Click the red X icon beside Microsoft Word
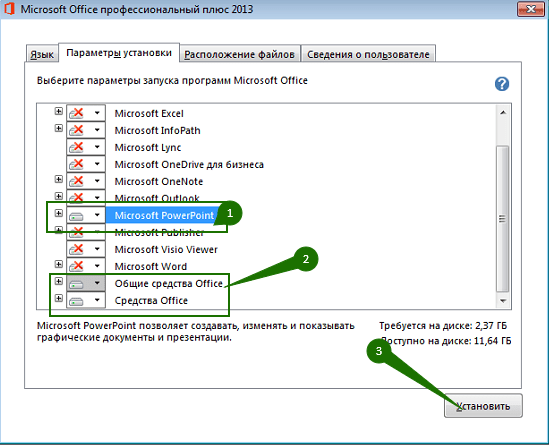This screenshot has height=445, width=549. 76,266
